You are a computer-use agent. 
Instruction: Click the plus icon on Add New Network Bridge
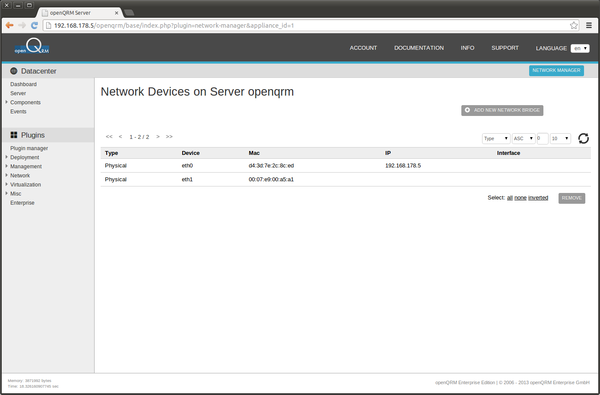pyautogui.click(x=467, y=110)
